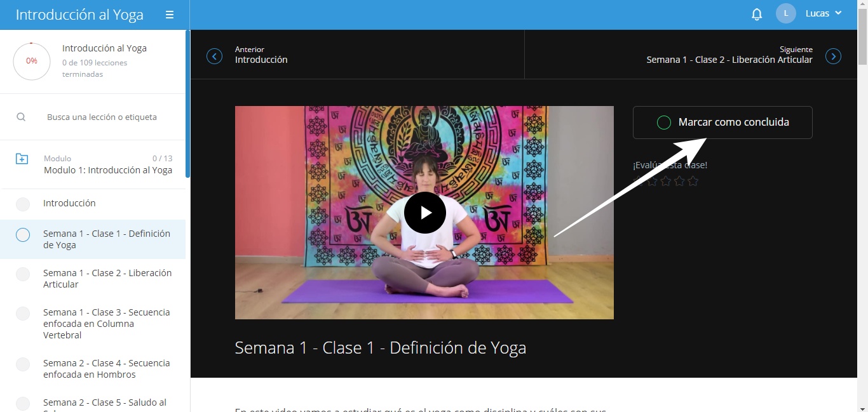
Task: Toggle completion circle for Introducción lesson
Action: tap(23, 204)
